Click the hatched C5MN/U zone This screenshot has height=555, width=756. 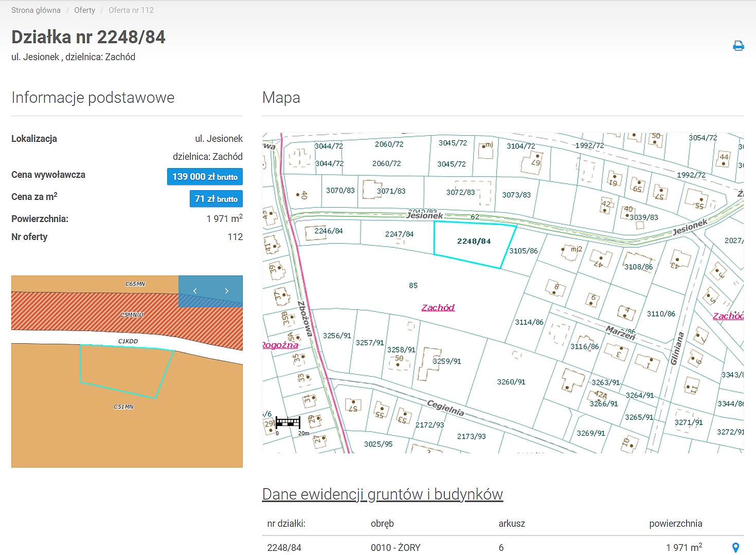(x=132, y=314)
